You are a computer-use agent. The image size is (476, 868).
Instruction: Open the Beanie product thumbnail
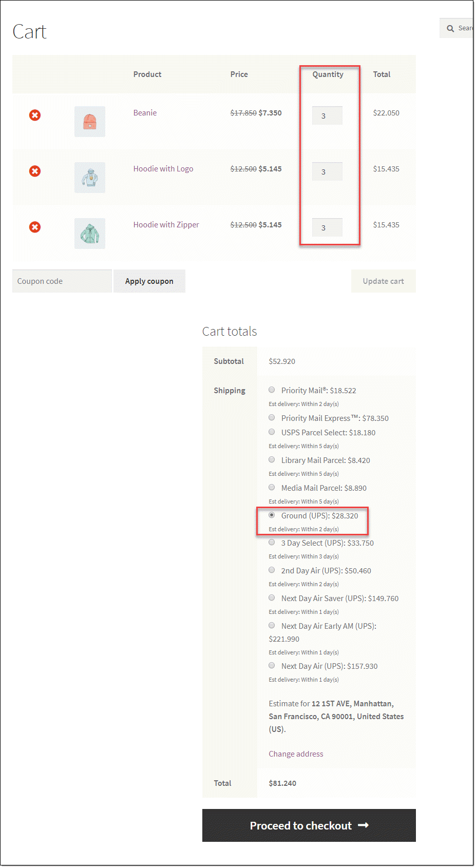pos(90,122)
